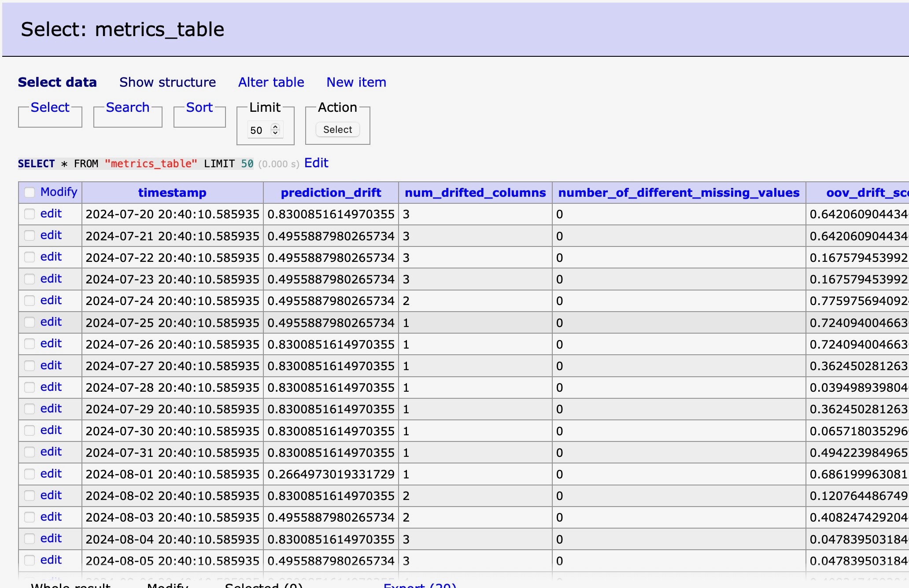Click the Show structure menu tab
The width and height of the screenshot is (909, 588).
pos(167,82)
